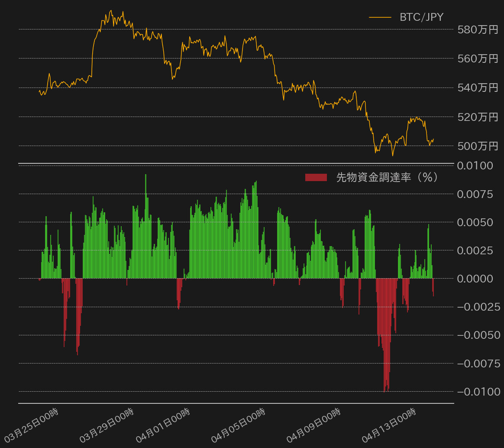Click the 580万円 price axis label

coord(478,30)
